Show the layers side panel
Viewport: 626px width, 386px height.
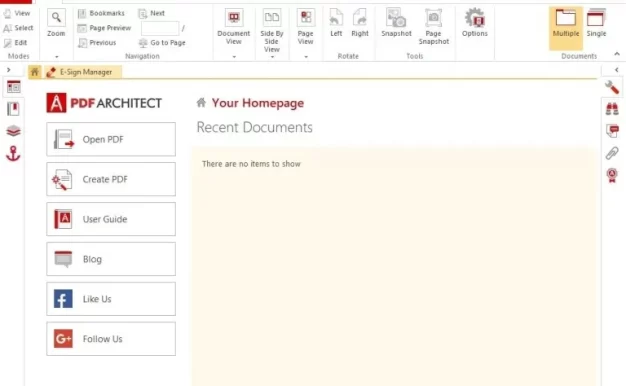[x=13, y=131]
